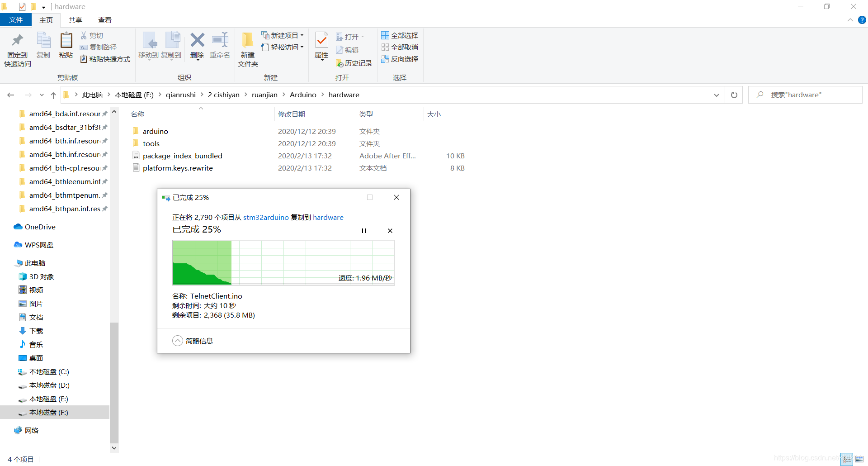The width and height of the screenshot is (868, 466).
Task: Create a New folder (新建文件夹)
Action: coord(248,50)
